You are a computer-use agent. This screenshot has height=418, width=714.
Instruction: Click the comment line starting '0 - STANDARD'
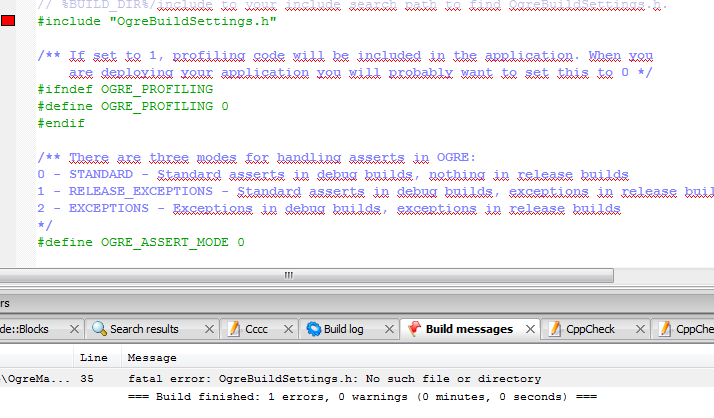(333, 174)
